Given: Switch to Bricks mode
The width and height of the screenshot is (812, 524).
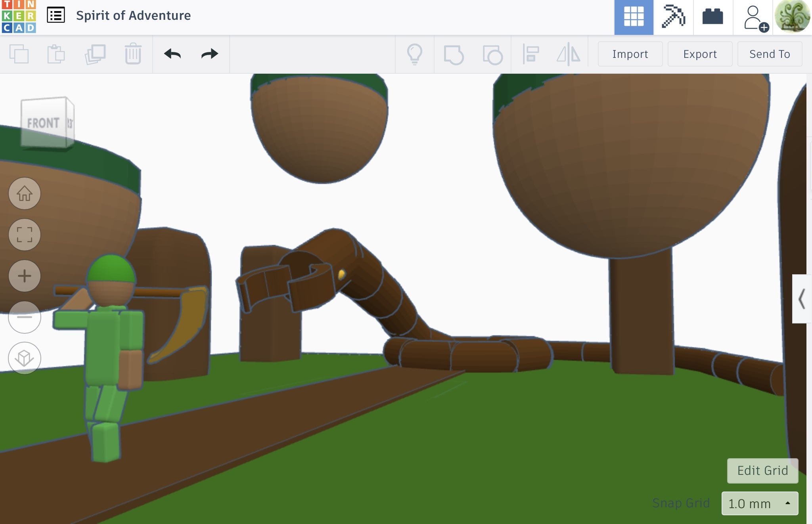Looking at the screenshot, I should tap(712, 17).
